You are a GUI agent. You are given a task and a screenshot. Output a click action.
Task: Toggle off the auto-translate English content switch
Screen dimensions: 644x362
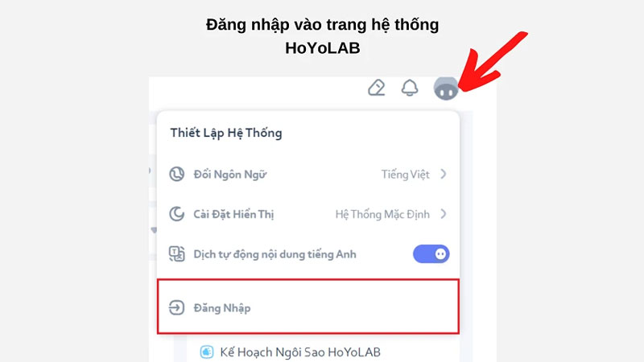tap(431, 254)
